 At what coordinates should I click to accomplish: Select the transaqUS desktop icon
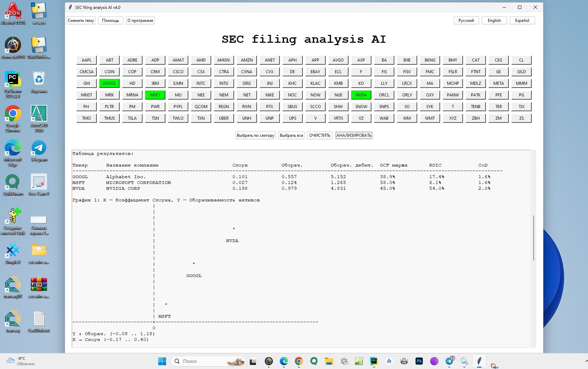click(13, 287)
